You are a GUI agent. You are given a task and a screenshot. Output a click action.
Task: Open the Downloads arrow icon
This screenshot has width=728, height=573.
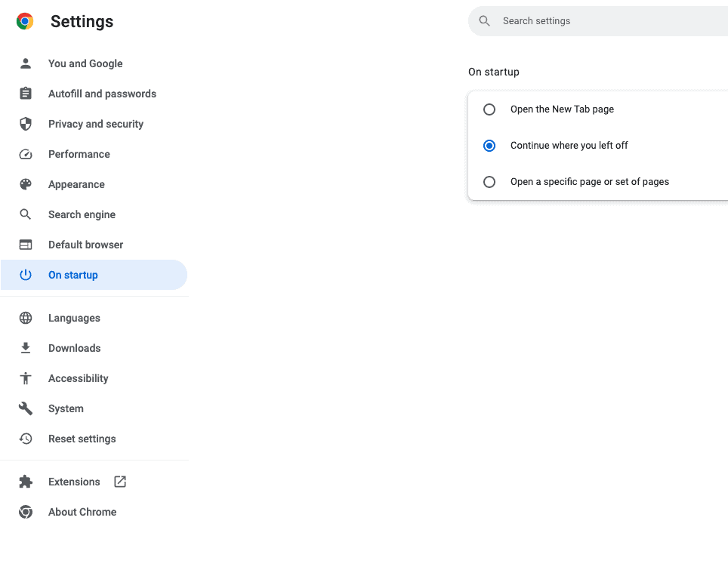pyautogui.click(x=26, y=348)
